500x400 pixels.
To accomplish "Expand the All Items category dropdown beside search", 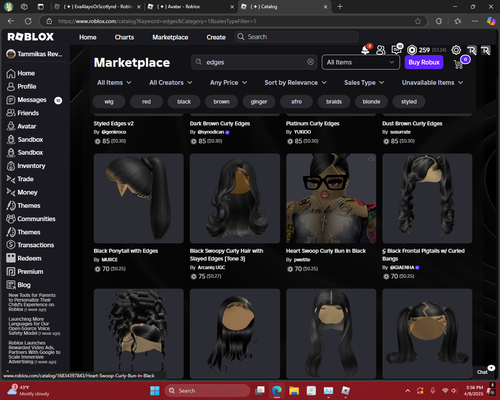I will tap(361, 62).
